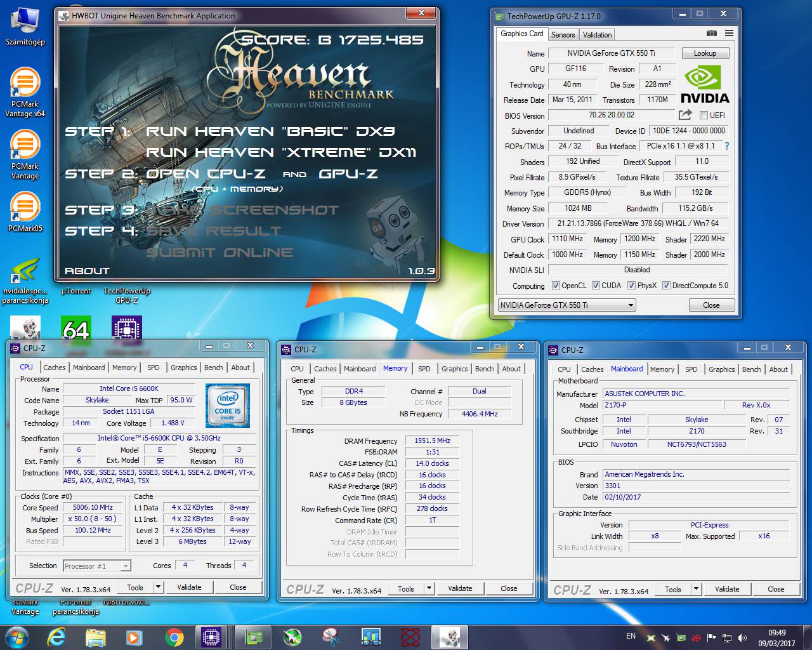
Task: Click Tools in the middle CPU-Z window
Action: pos(406,588)
